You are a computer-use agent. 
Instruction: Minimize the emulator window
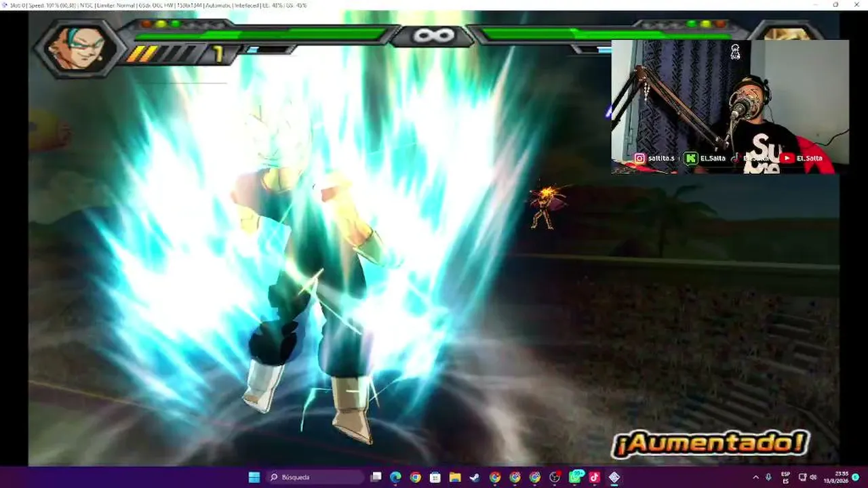(816, 5)
